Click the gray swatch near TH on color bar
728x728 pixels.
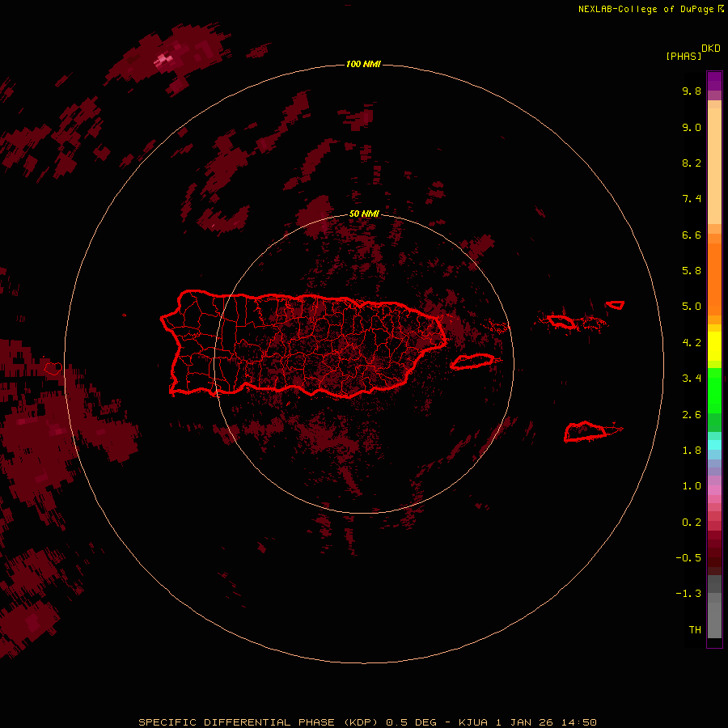(x=714, y=620)
